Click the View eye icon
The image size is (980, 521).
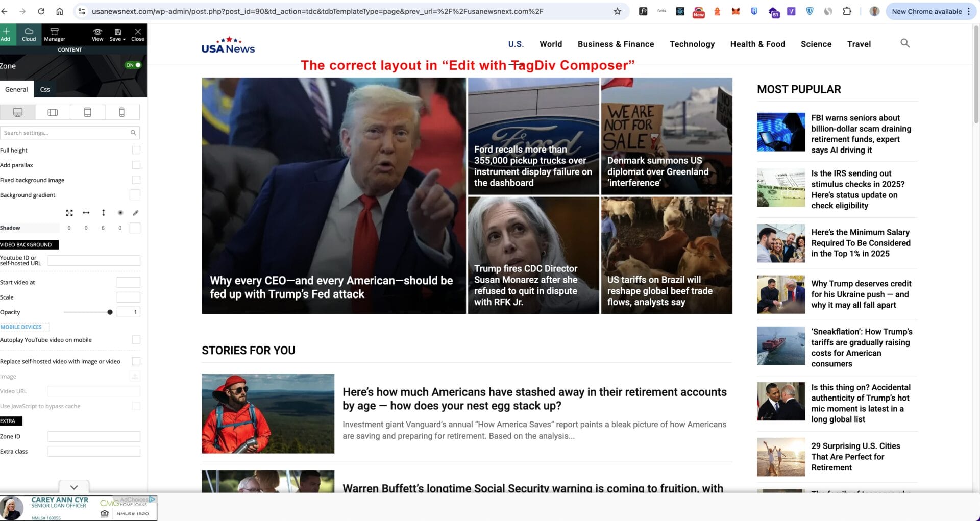point(97,34)
